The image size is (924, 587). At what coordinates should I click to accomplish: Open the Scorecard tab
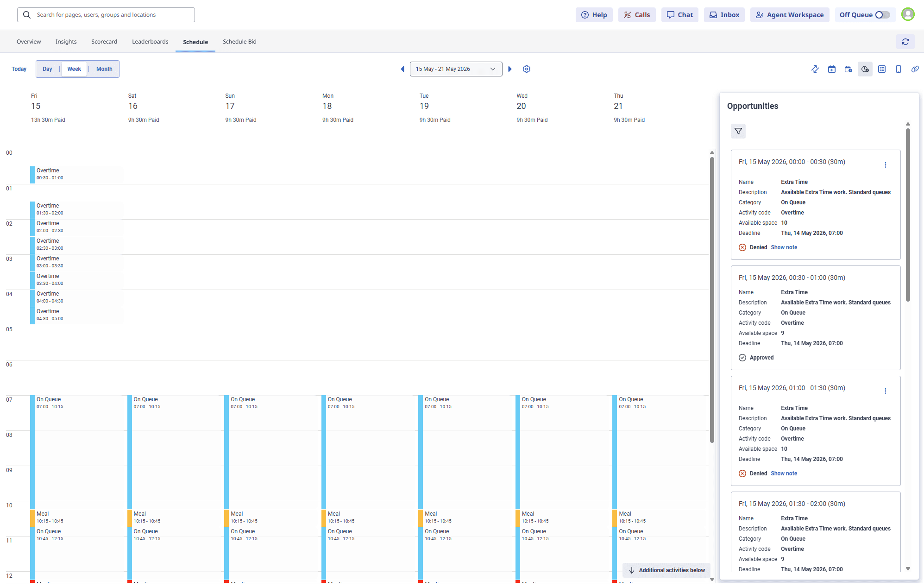pos(104,42)
